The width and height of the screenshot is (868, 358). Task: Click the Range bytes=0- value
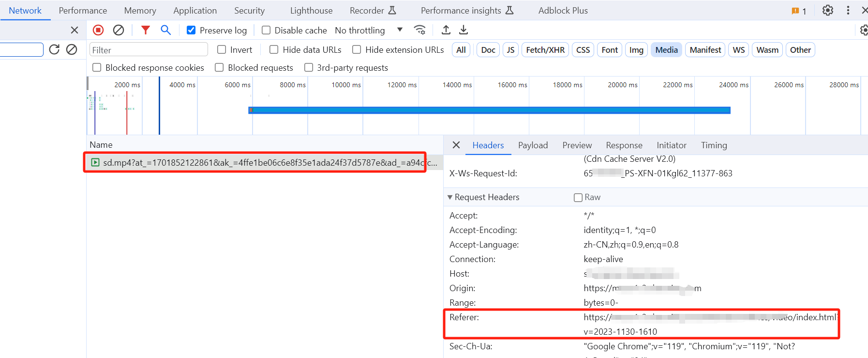(600, 303)
